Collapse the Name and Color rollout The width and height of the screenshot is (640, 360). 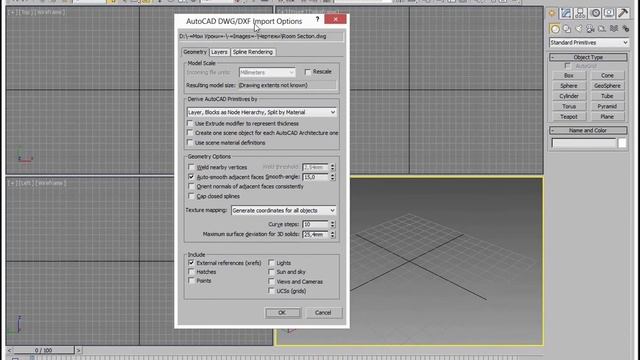[x=588, y=130]
